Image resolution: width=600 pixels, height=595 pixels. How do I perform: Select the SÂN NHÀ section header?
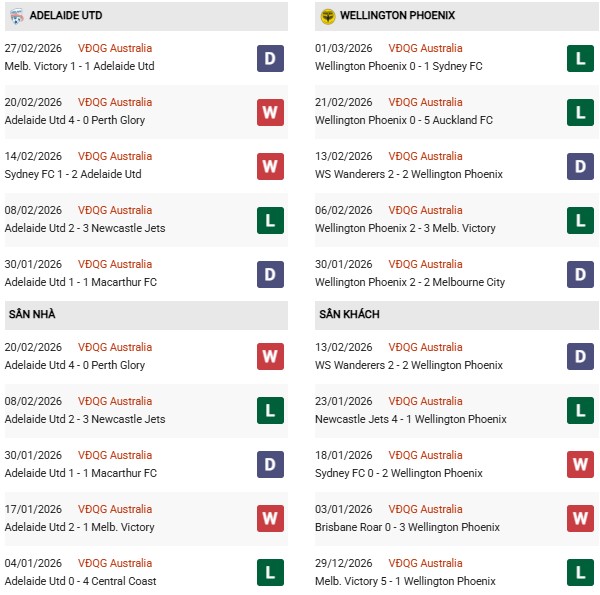[31, 314]
